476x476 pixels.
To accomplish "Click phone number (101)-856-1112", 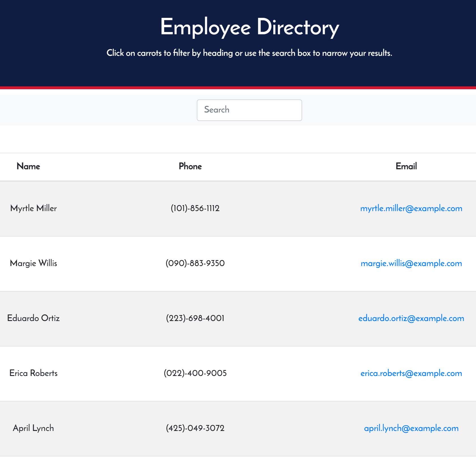I will [x=195, y=209].
